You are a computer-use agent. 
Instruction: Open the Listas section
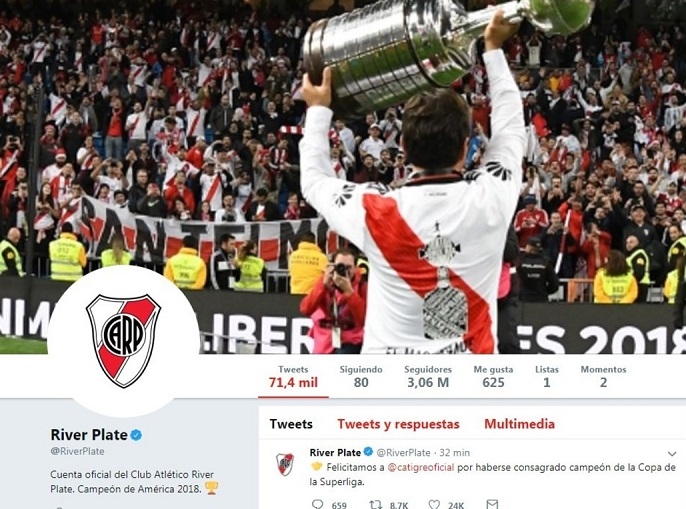point(547,377)
